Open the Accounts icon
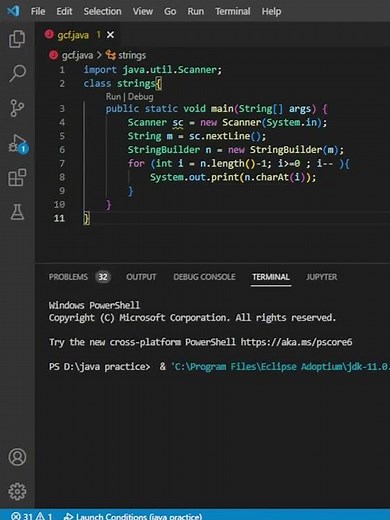 (x=17, y=457)
